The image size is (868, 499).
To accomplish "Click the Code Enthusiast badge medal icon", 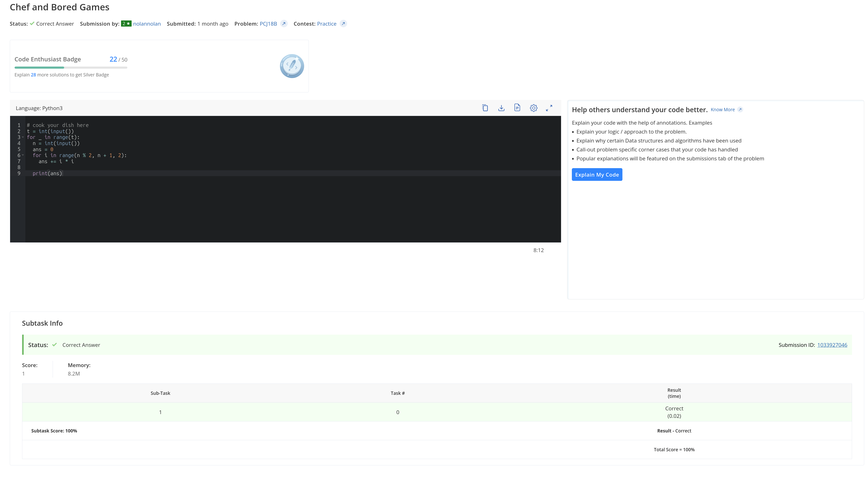I will click(x=292, y=66).
